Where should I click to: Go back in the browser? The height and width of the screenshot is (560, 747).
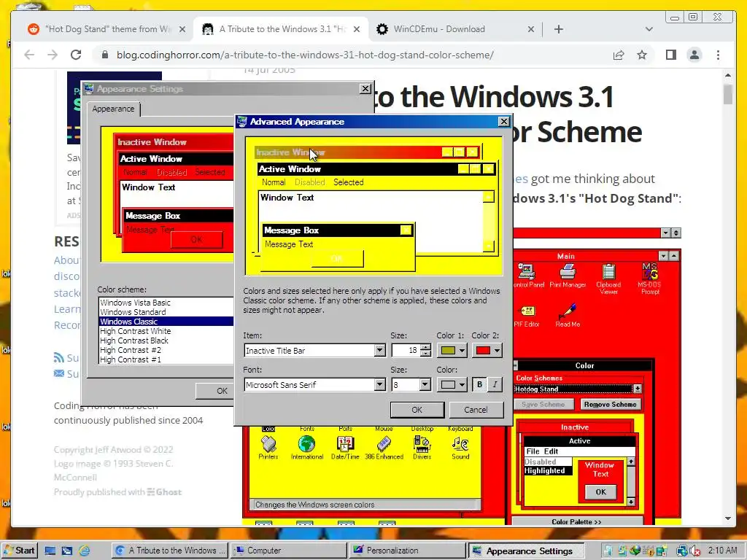[x=29, y=55]
